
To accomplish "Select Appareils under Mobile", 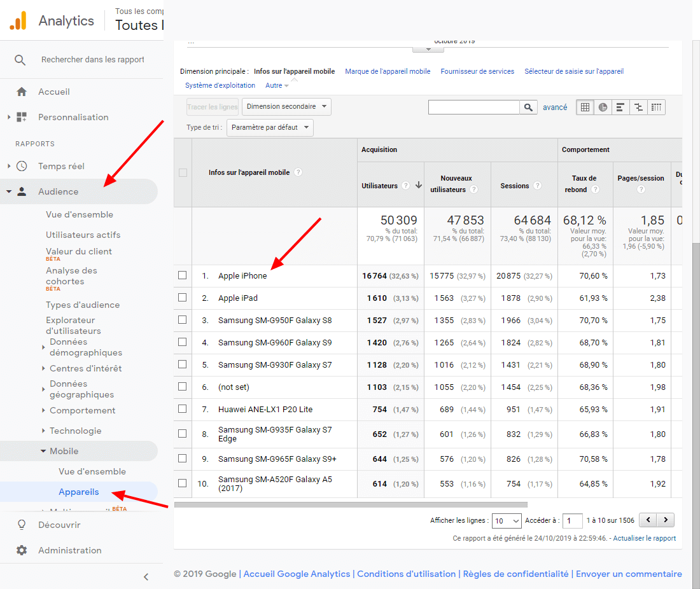I will coord(78,492).
